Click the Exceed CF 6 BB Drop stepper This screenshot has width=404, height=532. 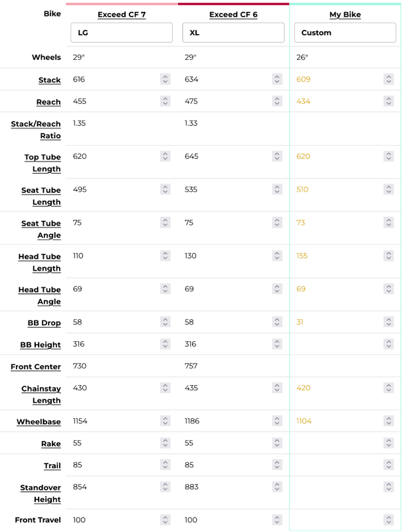pos(276,322)
